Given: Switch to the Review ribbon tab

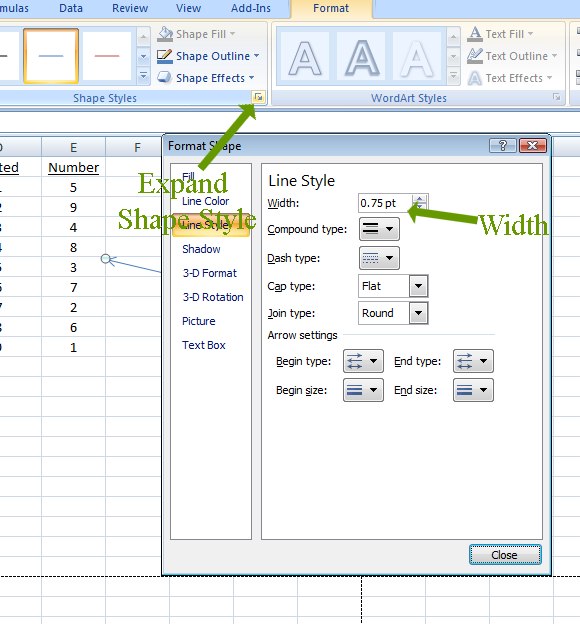Looking at the screenshot, I should click(130, 8).
